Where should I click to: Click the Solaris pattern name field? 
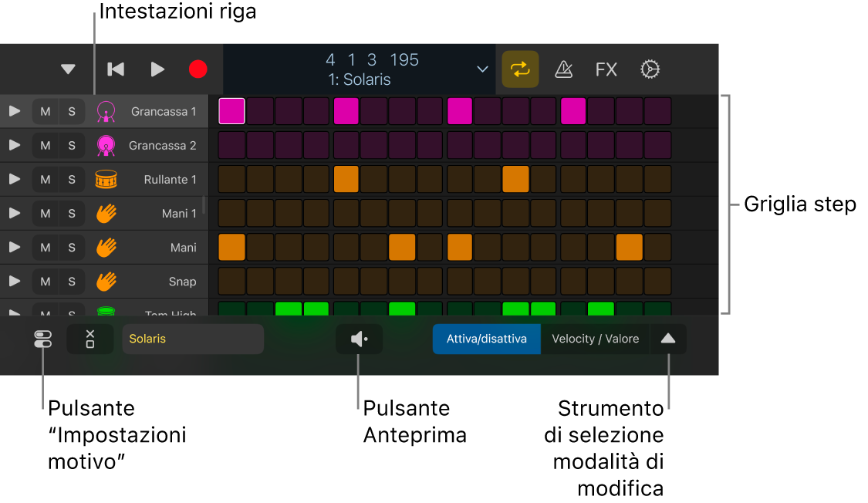pos(193,338)
